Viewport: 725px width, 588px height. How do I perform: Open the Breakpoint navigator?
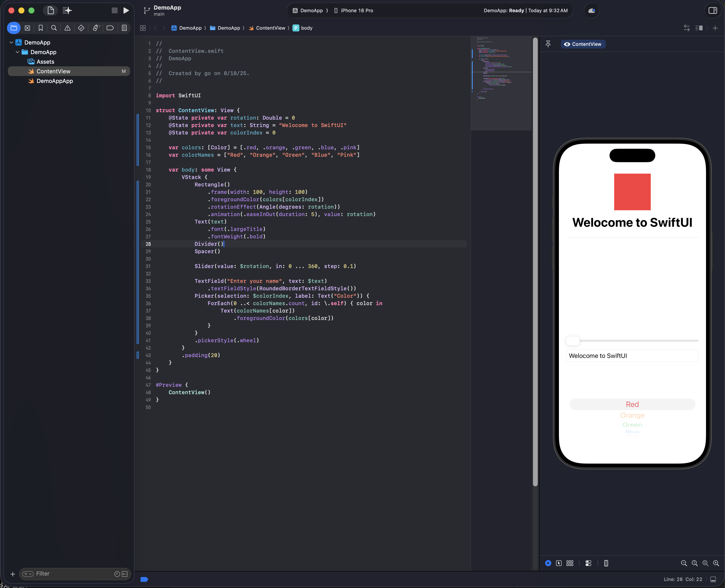click(110, 28)
